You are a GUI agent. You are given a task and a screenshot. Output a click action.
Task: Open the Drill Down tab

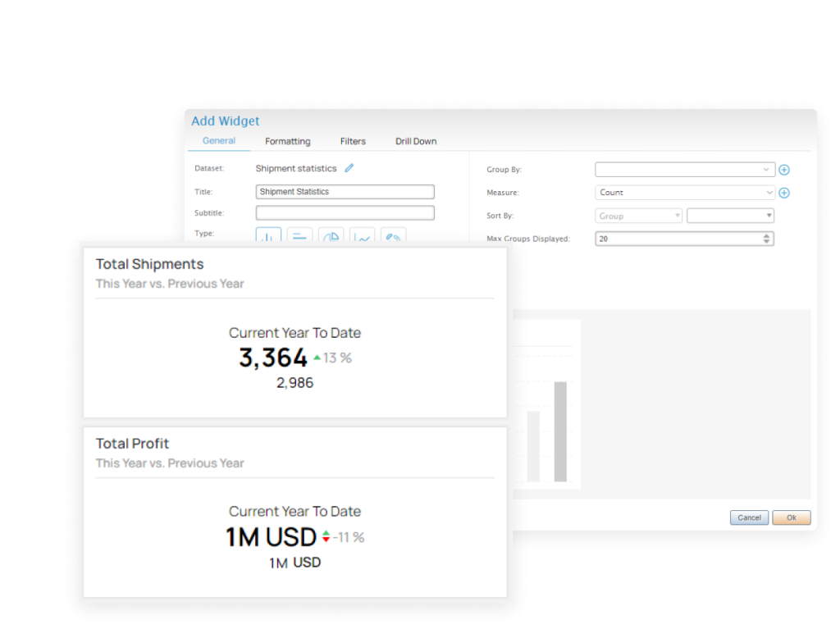tap(415, 141)
